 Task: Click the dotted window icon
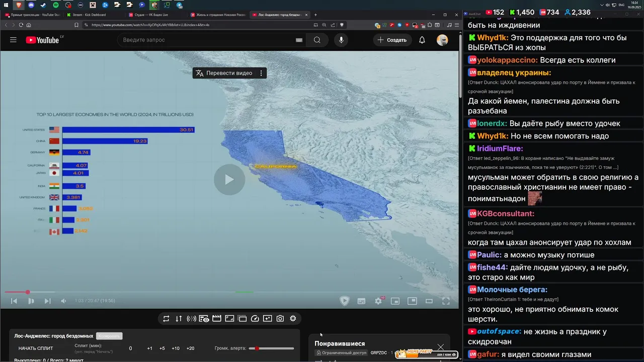pyautogui.click(x=242, y=318)
